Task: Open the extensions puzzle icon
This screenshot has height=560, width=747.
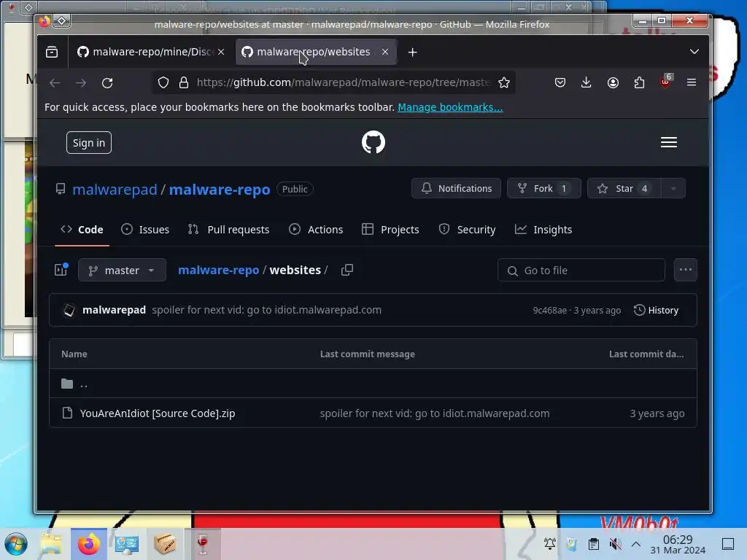Action: point(639,83)
